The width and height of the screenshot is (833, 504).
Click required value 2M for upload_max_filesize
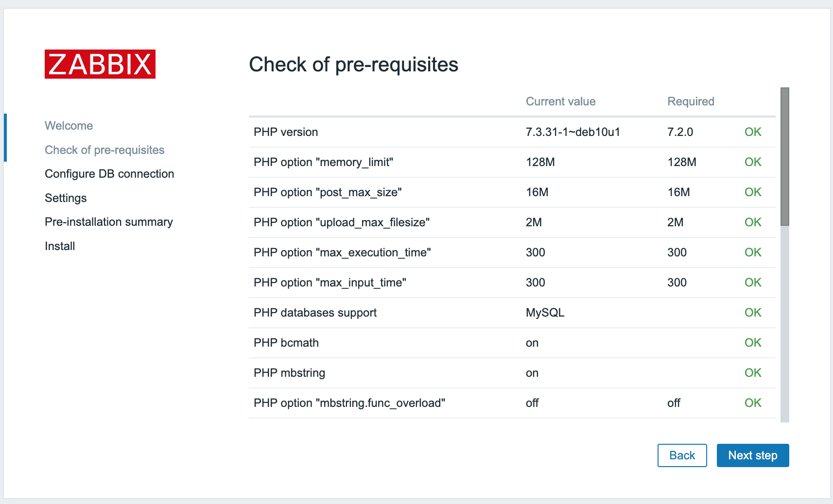(x=676, y=222)
